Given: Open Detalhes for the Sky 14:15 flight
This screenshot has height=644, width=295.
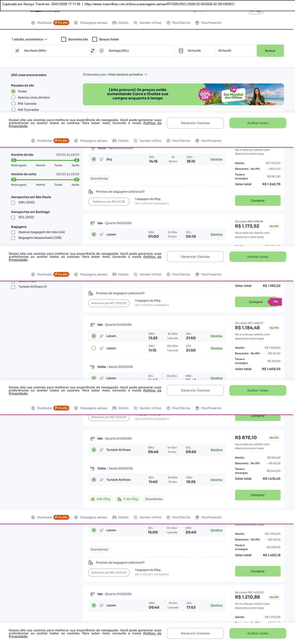Looking at the screenshot, I should 216,159.
